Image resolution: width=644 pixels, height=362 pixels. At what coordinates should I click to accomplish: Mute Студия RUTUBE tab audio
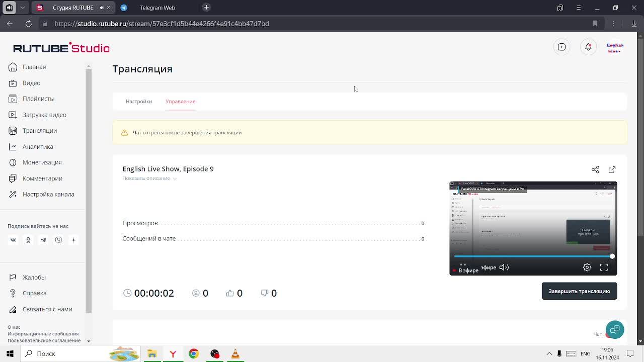[x=101, y=8]
